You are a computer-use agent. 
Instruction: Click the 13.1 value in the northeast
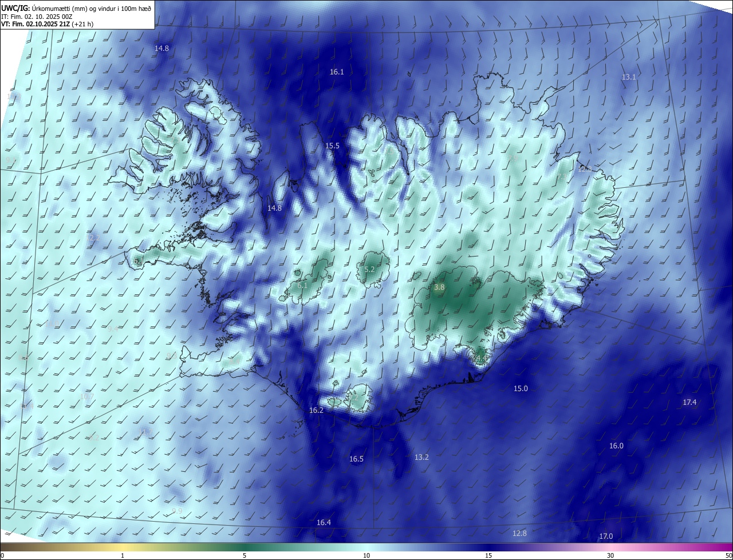(629, 77)
